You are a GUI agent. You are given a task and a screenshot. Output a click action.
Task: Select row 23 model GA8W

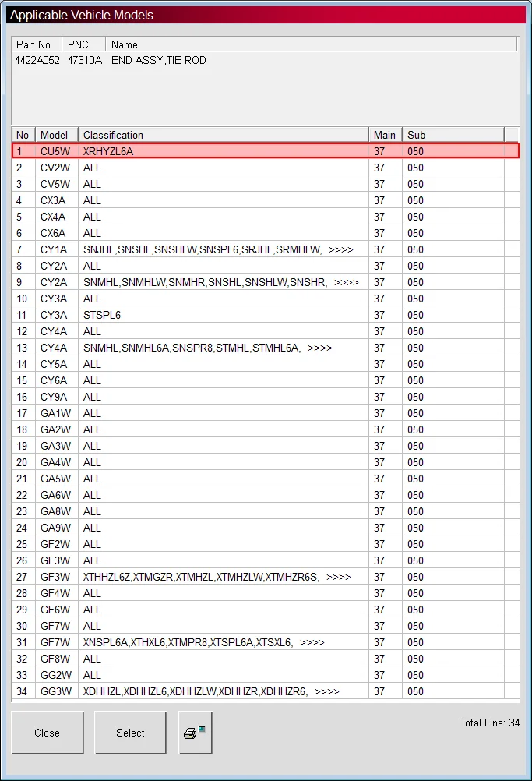click(56, 511)
